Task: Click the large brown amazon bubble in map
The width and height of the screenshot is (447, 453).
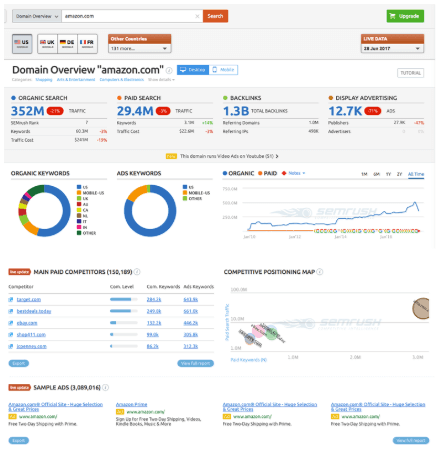Action: (x=421, y=308)
